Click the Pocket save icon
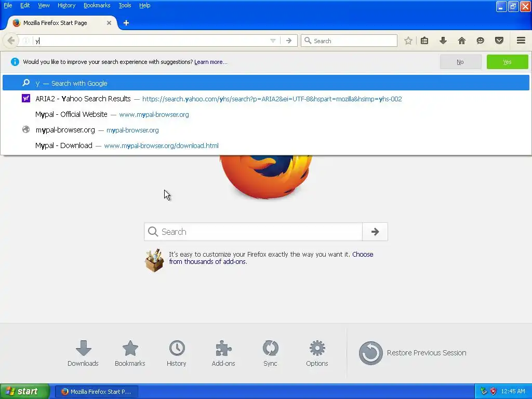 point(499,41)
